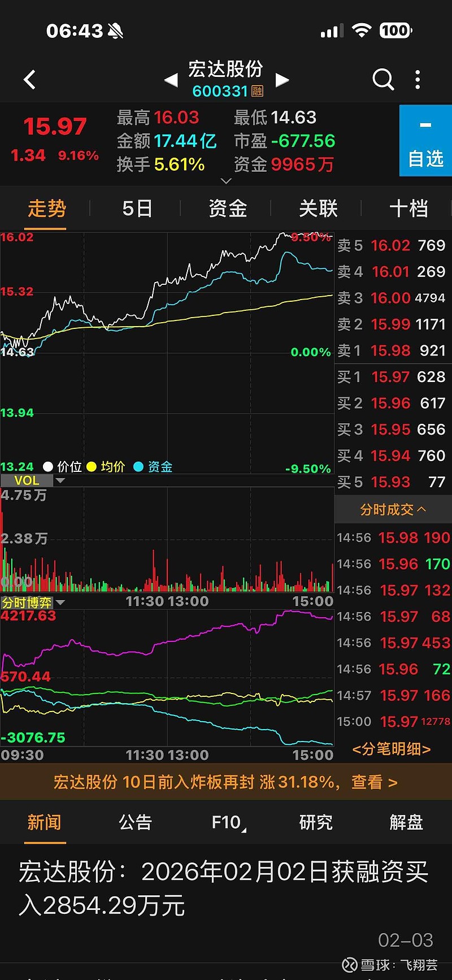
Task: Select the 关联 tab
Action: [x=318, y=209]
